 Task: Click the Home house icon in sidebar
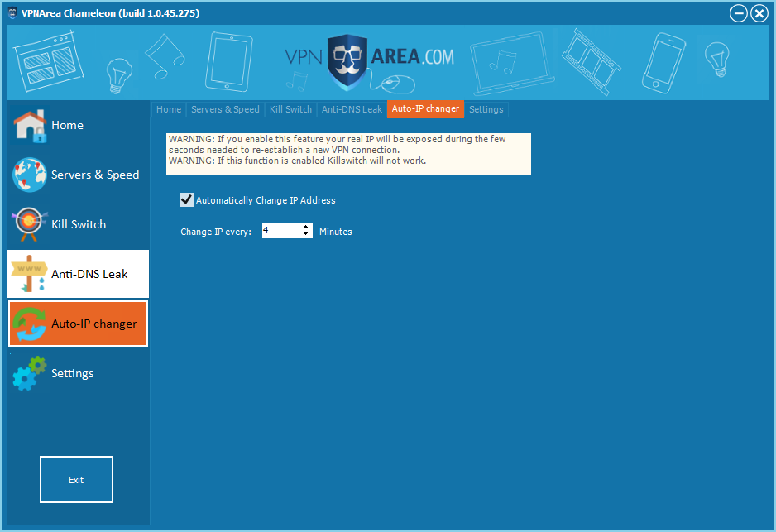tap(30, 126)
